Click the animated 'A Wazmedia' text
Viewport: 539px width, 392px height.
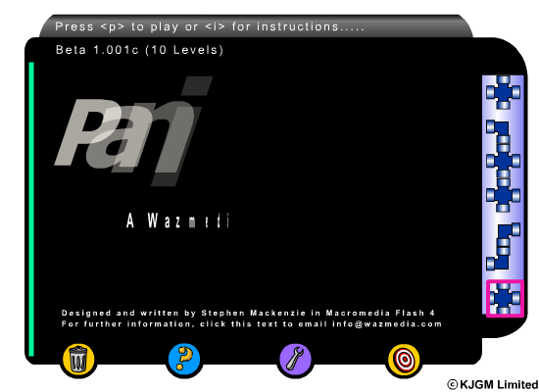tap(177, 220)
